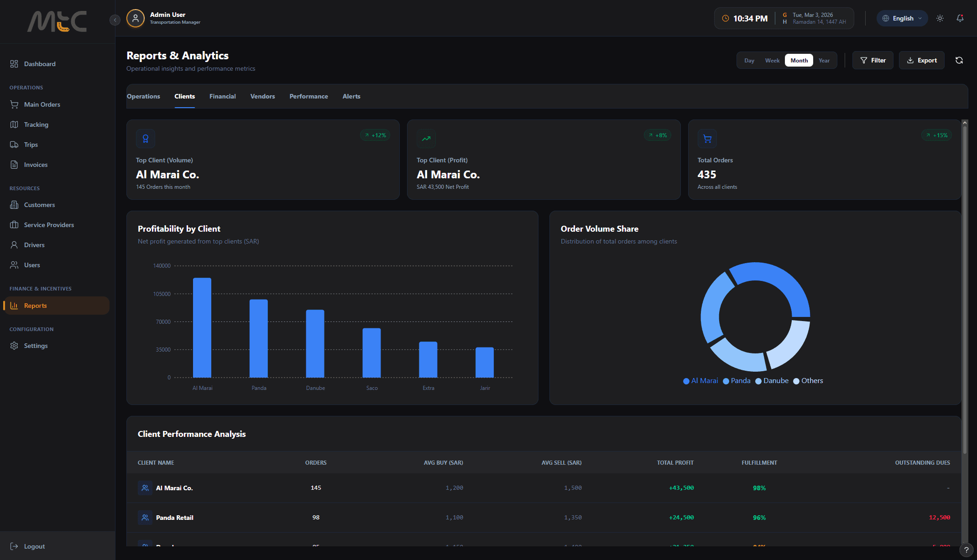Switch to the Operations tab
Screen dimensions: 977x560
(143, 96)
